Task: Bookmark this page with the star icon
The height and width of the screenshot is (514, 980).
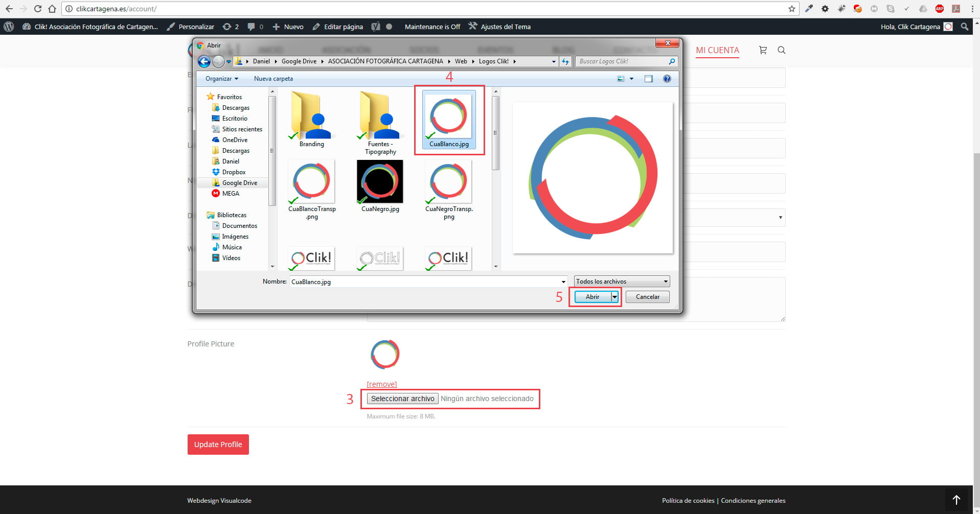Action: [791, 9]
